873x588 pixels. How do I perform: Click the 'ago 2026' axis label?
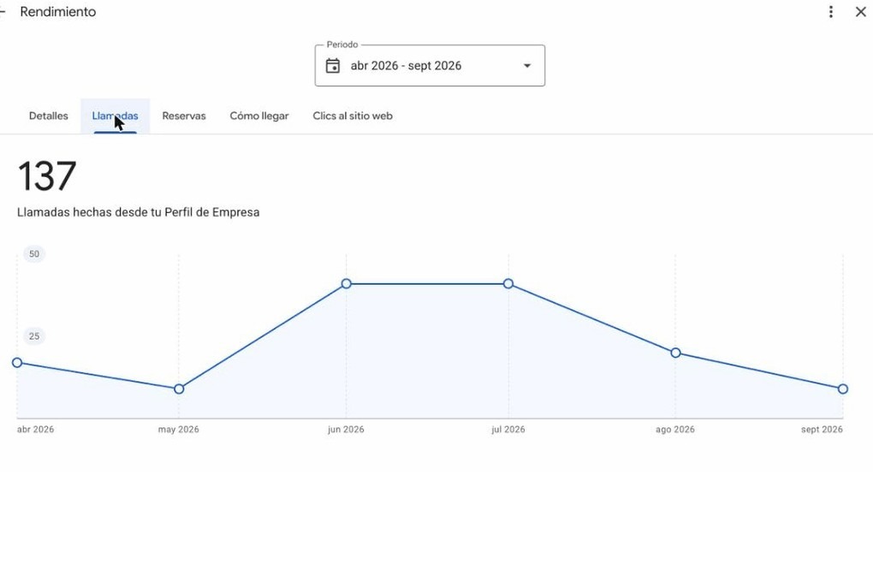point(674,430)
